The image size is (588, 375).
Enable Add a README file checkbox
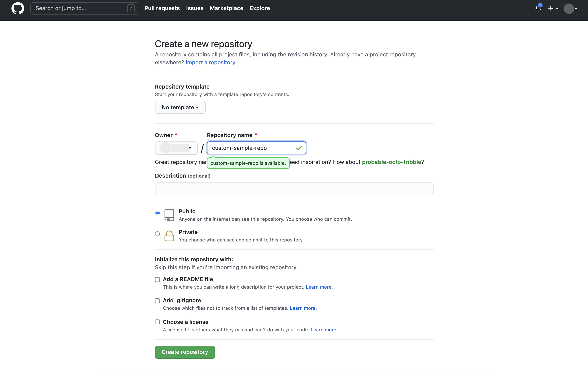pyautogui.click(x=157, y=279)
